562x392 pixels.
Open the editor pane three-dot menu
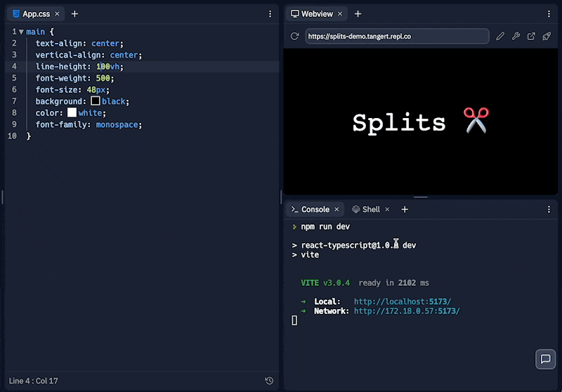[270, 14]
